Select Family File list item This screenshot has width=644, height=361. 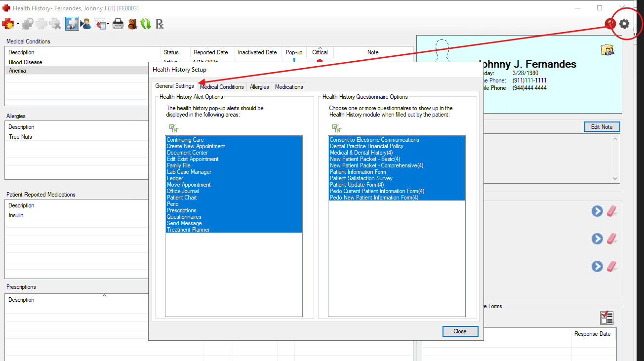pyautogui.click(x=234, y=165)
